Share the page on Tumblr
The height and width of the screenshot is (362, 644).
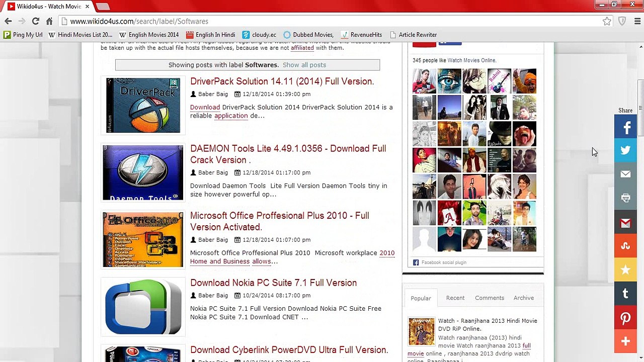click(626, 294)
